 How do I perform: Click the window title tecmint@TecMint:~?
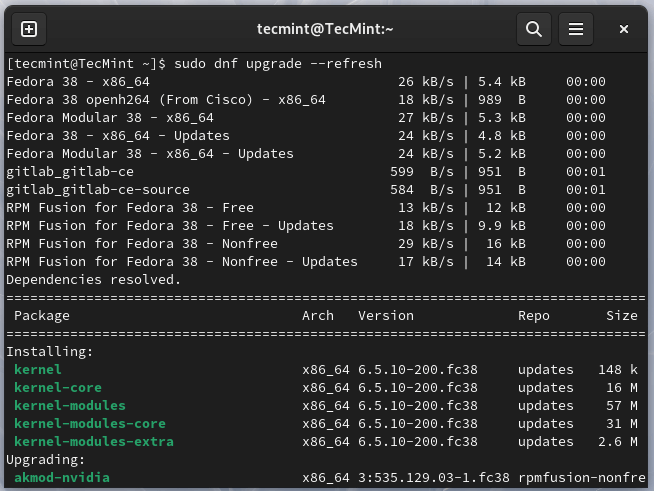click(325, 29)
